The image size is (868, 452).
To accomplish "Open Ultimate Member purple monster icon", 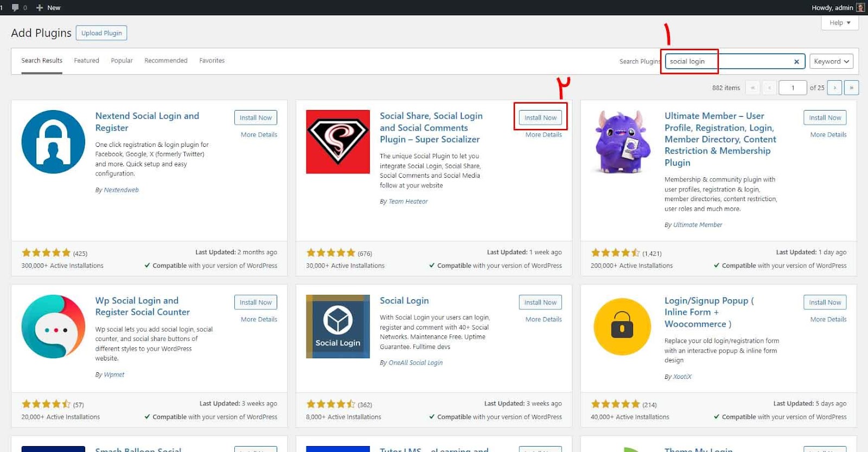I will (x=622, y=142).
